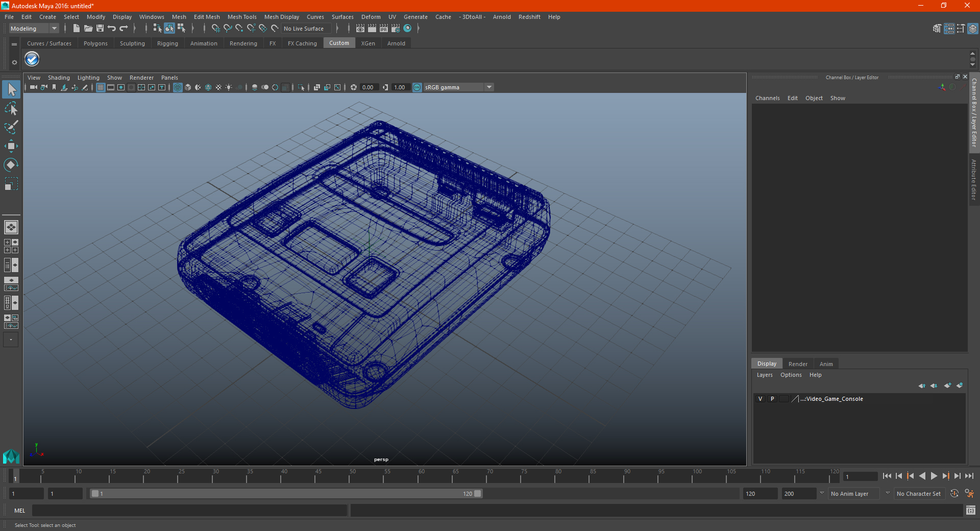Step forward to next key
Screen dimensions: 980x531
pos(946,476)
